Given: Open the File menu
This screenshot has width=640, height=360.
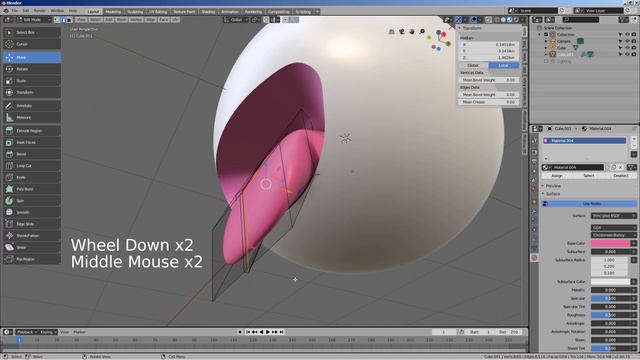Looking at the screenshot, I should click(x=15, y=11).
